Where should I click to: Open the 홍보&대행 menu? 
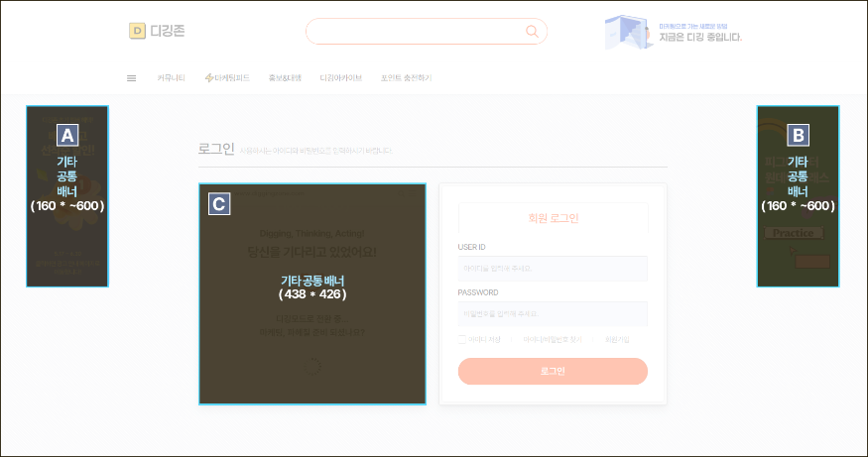click(285, 78)
